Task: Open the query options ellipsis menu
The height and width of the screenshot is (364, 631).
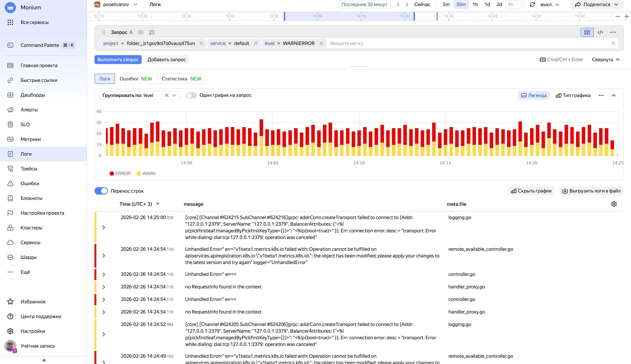Action: coord(613,32)
